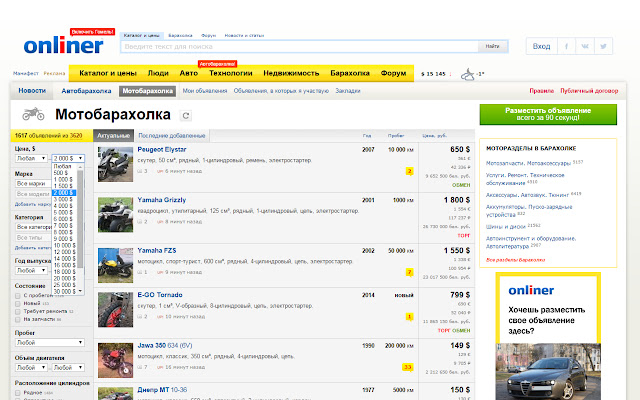640x400 pixels.
Task: Click yellow comment badge 33 on Jawa 350
Action: point(407,367)
